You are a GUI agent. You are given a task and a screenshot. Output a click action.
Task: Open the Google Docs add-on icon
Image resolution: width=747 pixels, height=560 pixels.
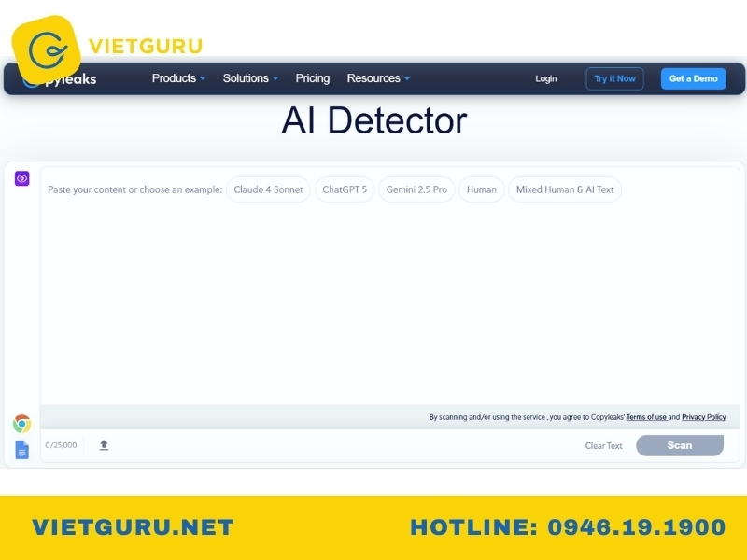pyautogui.click(x=21, y=450)
